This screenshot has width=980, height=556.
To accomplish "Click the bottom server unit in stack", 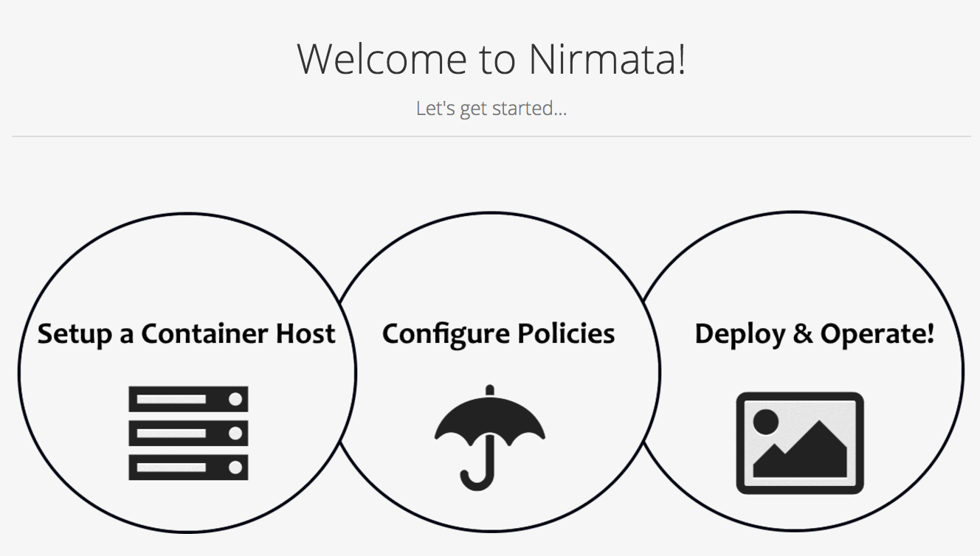I will 188,467.
